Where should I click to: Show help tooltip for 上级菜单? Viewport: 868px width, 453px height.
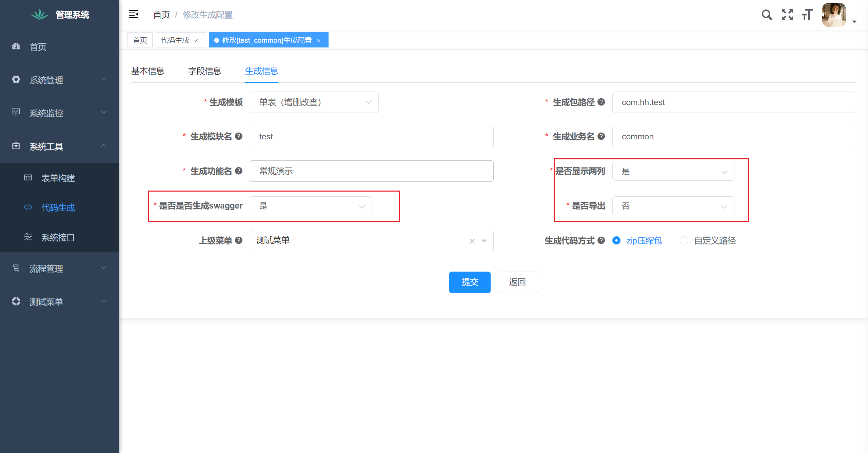tap(239, 240)
